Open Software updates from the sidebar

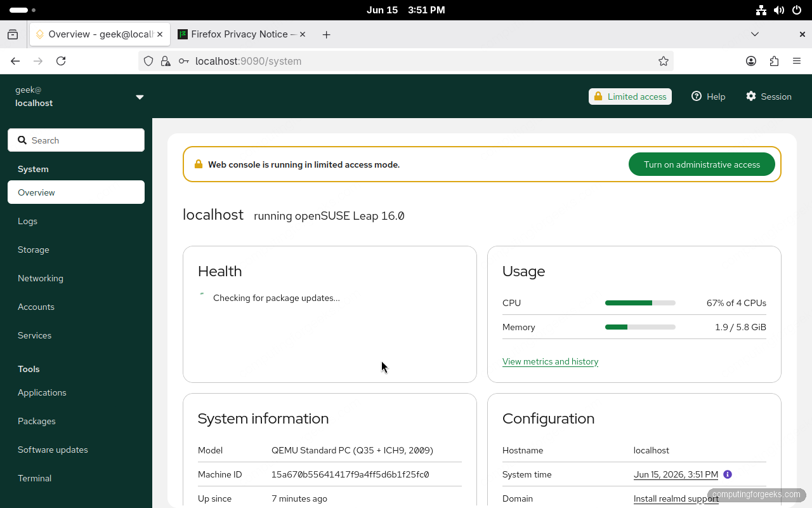pyautogui.click(x=76, y=450)
